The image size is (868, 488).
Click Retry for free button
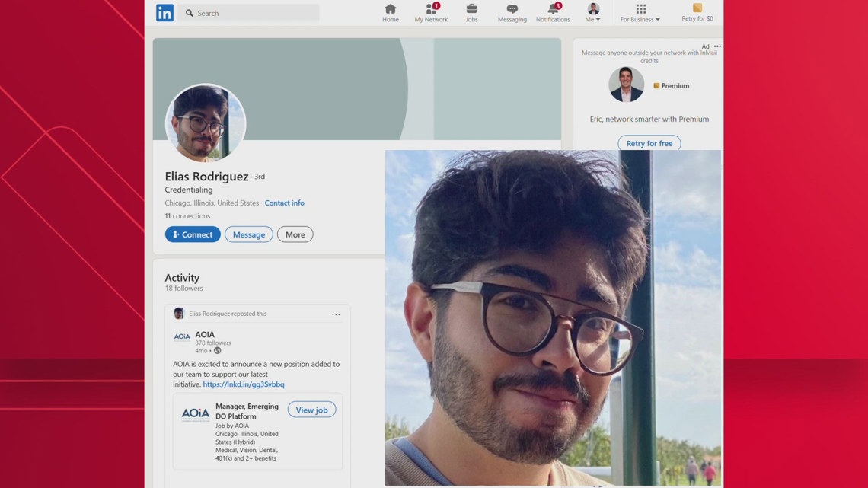[649, 143]
